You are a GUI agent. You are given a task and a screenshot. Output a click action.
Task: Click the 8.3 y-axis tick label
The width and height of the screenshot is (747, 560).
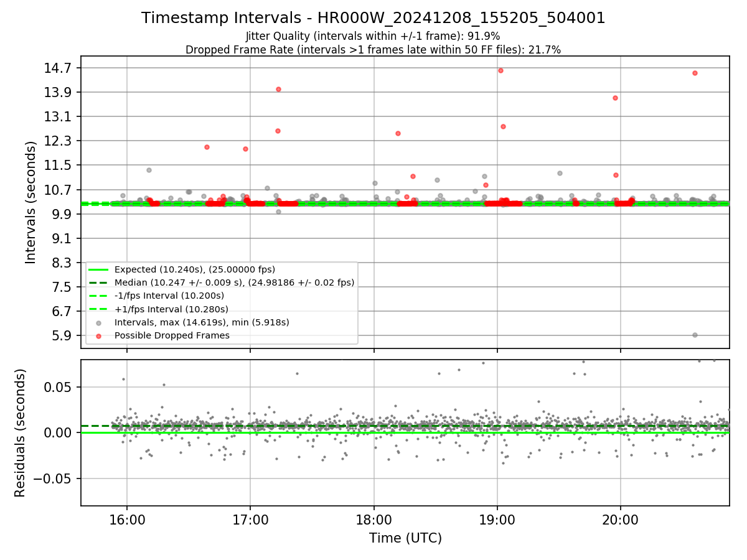[x=62, y=263]
